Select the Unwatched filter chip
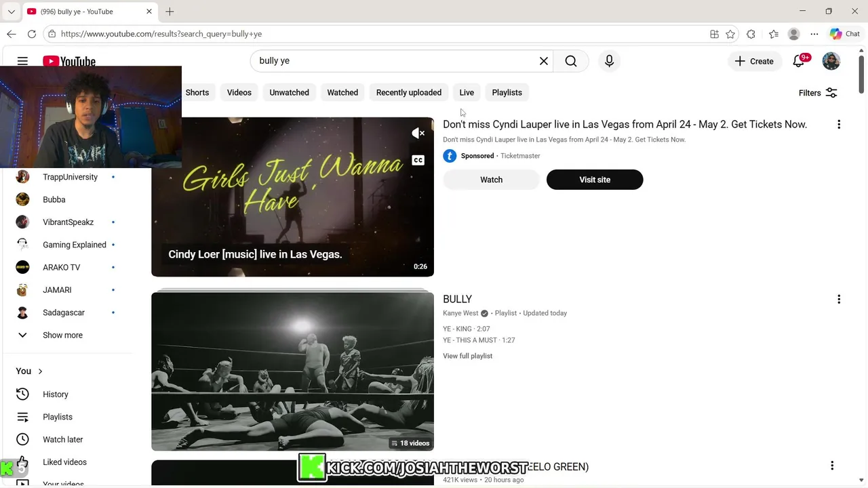This screenshot has height=488, width=868. point(289,93)
